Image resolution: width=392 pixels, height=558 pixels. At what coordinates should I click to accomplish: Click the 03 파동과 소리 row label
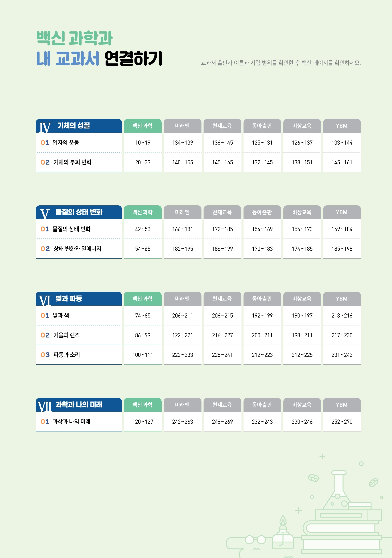pyautogui.click(x=60, y=355)
